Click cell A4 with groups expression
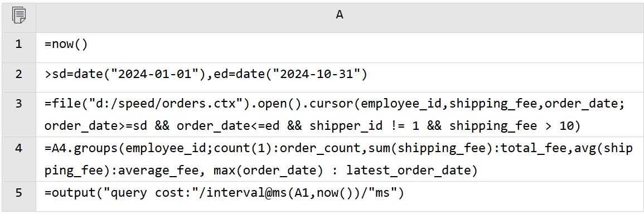This screenshot has height=214, width=644. click(x=339, y=159)
